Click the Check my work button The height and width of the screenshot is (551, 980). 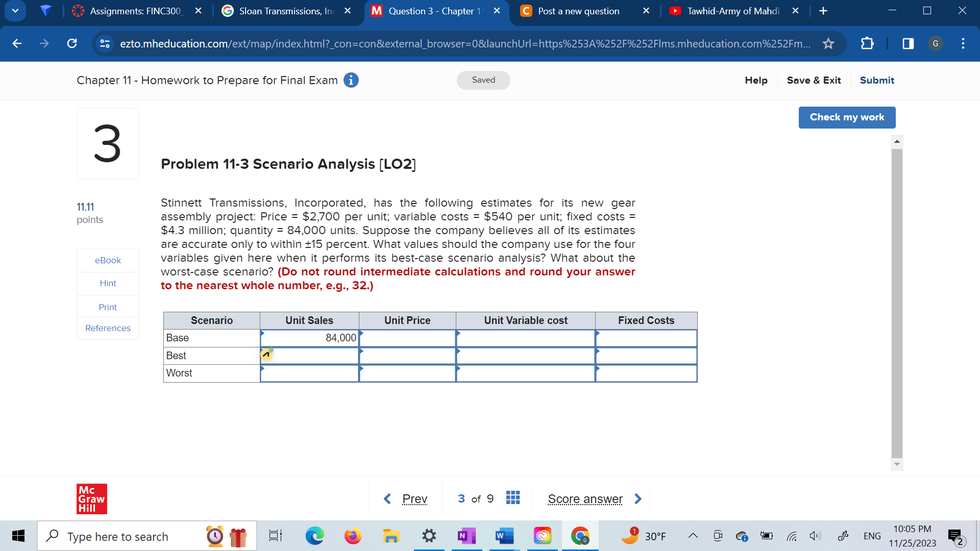tap(846, 117)
